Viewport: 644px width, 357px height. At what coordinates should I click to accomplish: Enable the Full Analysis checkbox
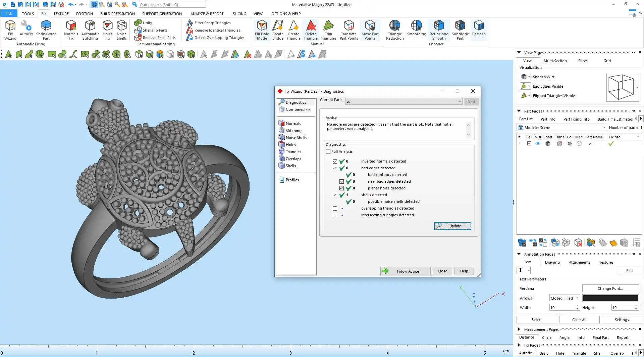[x=328, y=151]
